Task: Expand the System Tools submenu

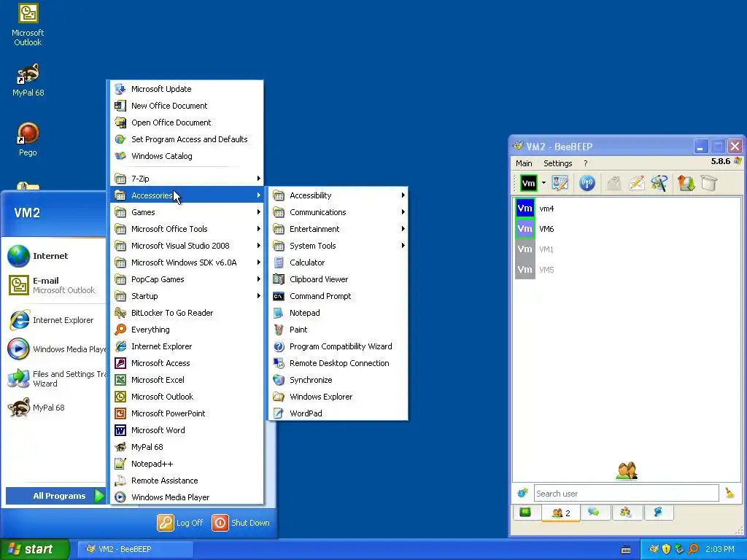Action: point(338,246)
